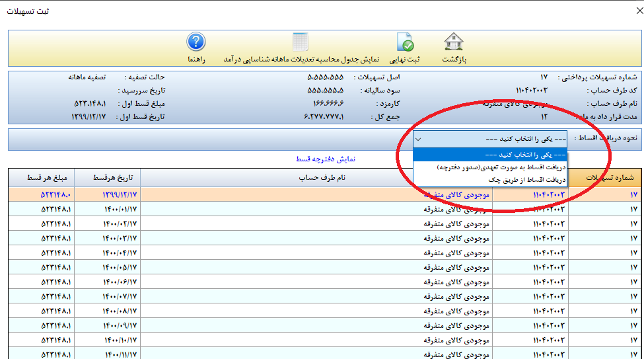
Task: Select date cell ۱۴۰۰/۰۶/۱۷
Action: 108,282
